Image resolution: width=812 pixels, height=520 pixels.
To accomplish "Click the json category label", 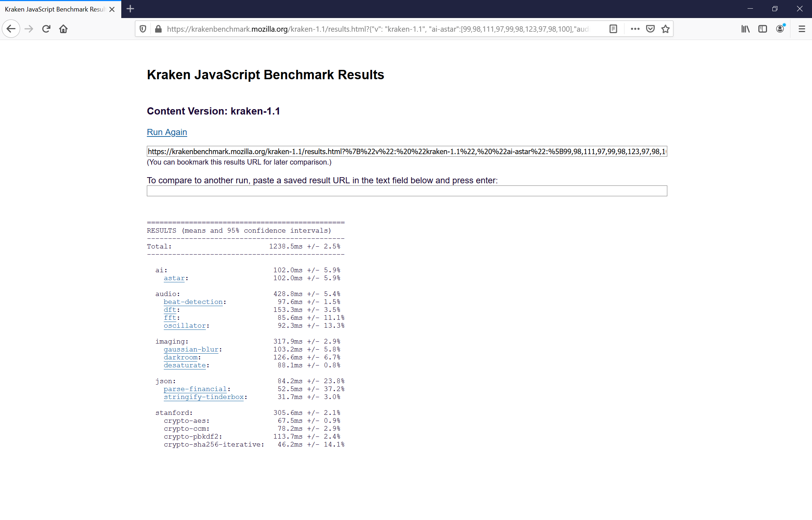I will click(166, 381).
